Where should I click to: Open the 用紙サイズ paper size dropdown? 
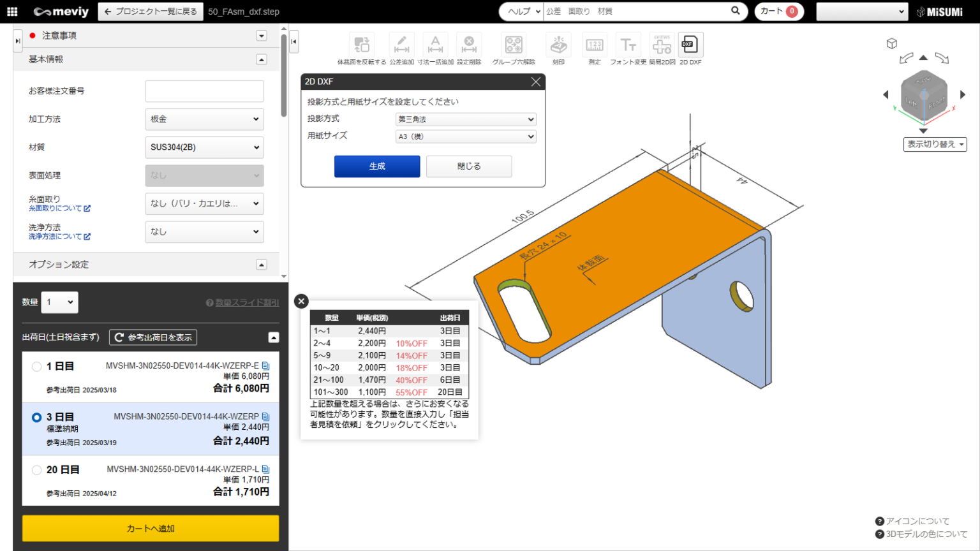[466, 136]
